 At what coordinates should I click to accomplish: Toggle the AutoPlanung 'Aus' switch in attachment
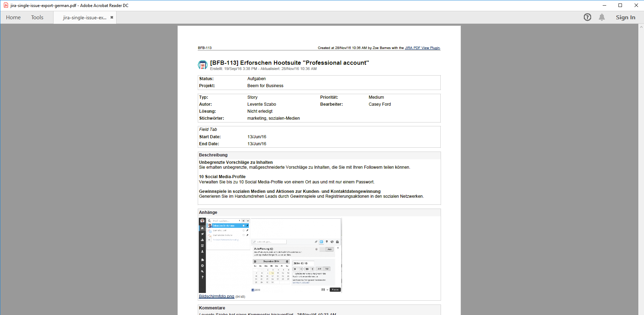point(329,249)
